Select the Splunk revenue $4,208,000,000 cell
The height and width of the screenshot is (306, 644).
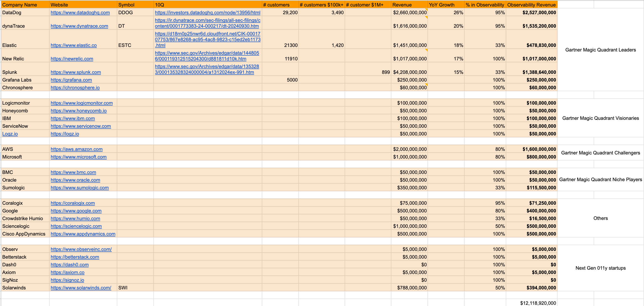pos(409,72)
